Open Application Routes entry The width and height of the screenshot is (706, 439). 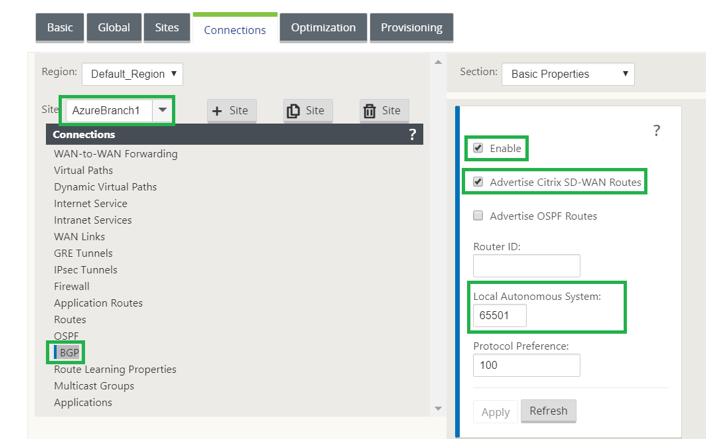tap(98, 303)
